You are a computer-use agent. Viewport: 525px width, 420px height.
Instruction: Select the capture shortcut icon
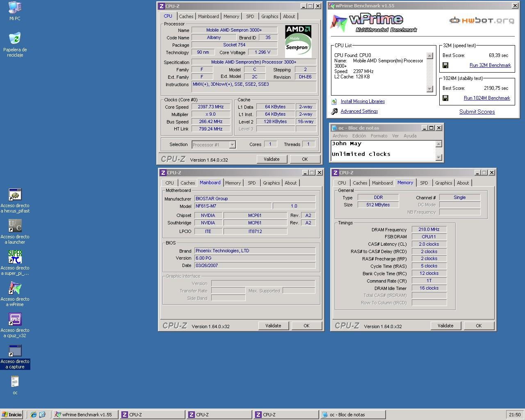pyautogui.click(x=15, y=350)
